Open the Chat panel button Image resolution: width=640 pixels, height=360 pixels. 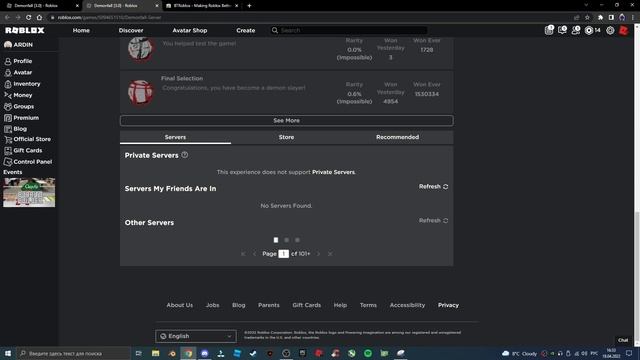pos(623,340)
